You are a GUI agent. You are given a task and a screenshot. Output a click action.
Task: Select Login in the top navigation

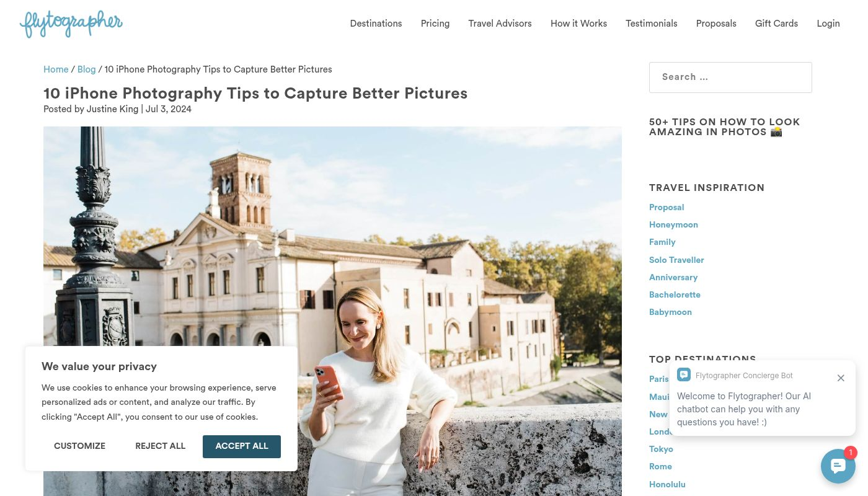pos(828,24)
